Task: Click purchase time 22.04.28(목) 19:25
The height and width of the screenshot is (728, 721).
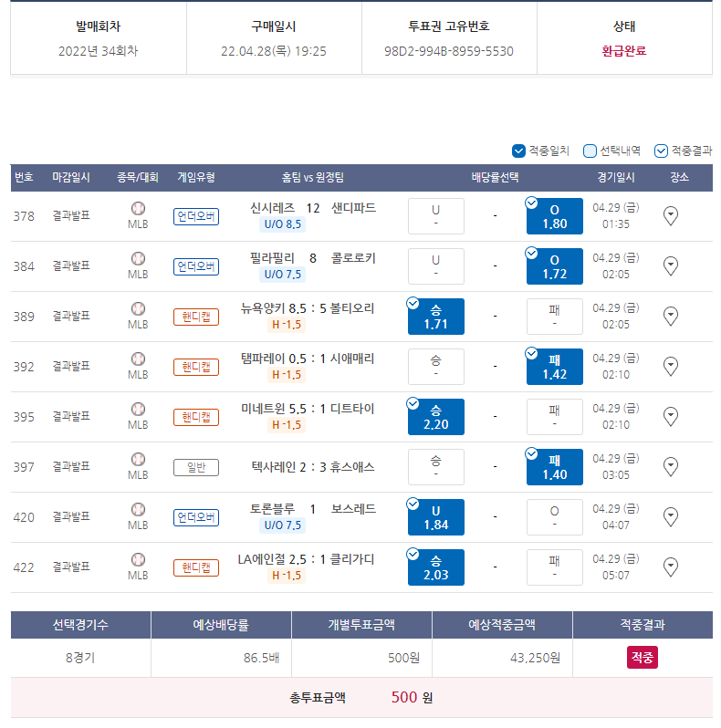Action: tap(274, 51)
